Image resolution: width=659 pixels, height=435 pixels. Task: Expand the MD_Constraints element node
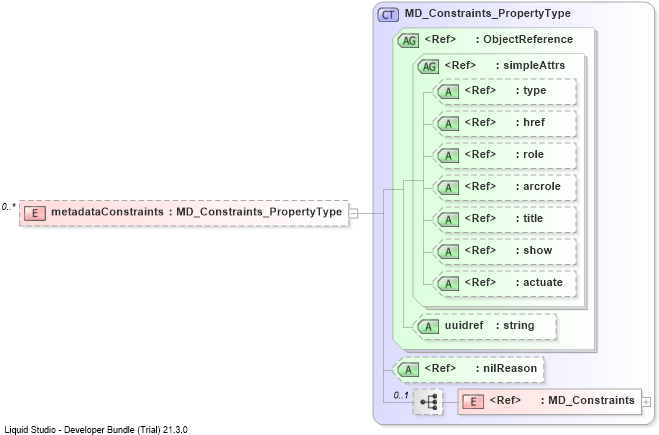pos(646,402)
